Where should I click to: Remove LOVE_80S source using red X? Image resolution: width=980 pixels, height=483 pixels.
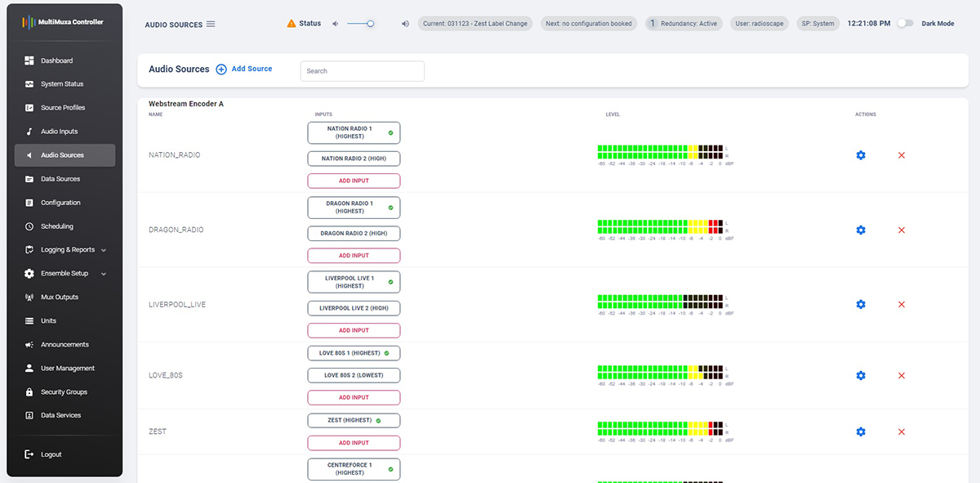tap(902, 376)
